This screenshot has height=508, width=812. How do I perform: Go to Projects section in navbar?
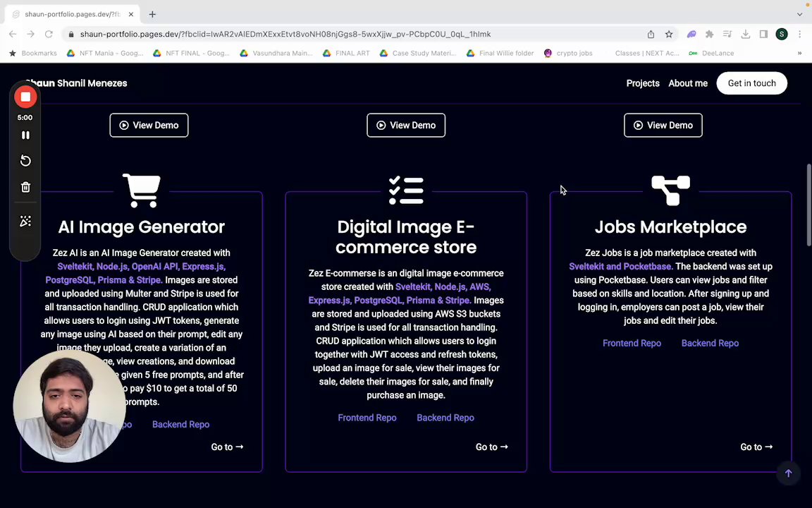(643, 83)
